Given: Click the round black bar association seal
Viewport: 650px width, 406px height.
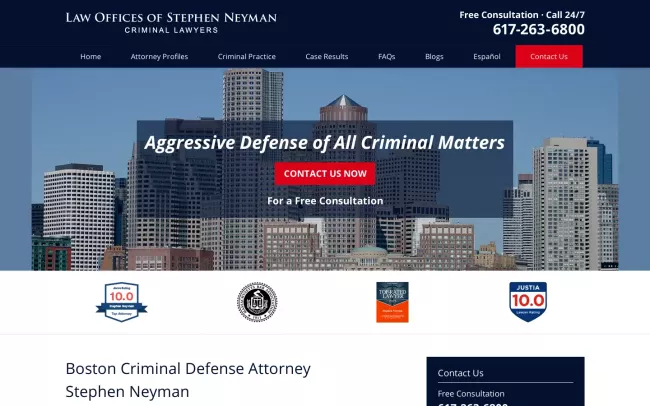Looking at the screenshot, I should click(x=257, y=302).
